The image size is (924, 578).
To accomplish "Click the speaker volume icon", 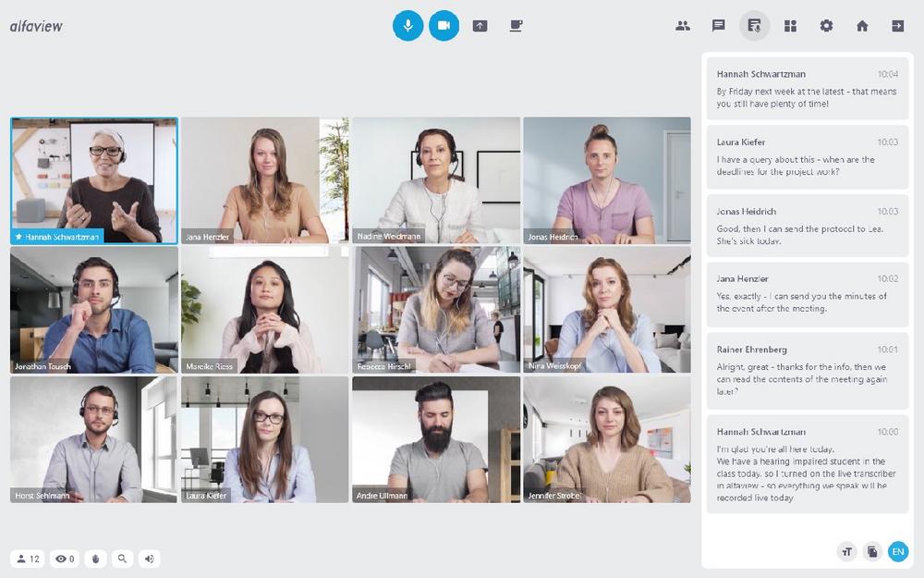I will pos(149,559).
